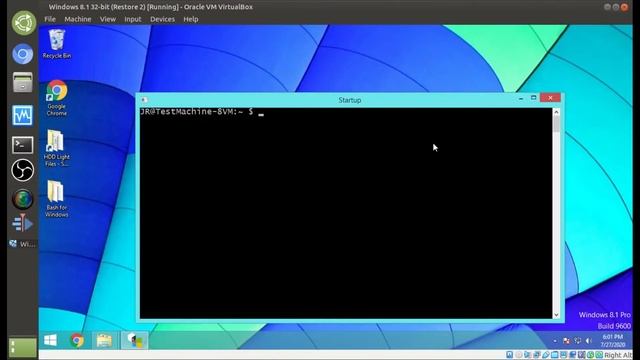Click the Startup window title icon
This screenshot has width=640, height=360.
[x=144, y=100]
